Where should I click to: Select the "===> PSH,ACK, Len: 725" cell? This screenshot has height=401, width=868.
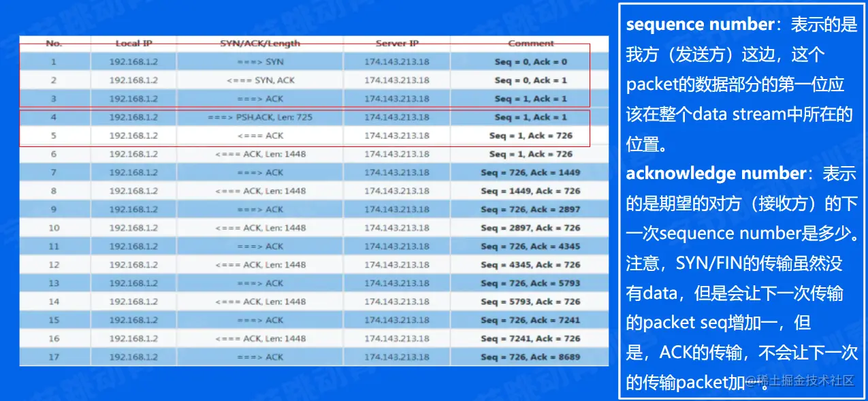[x=260, y=117]
